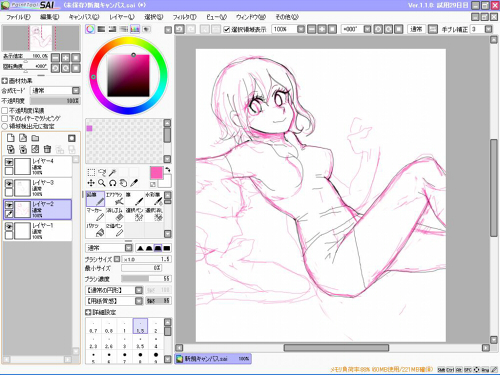Select the レイヤー1 layer row
Screen dimensions: 500x375
pyautogui.click(x=38, y=231)
